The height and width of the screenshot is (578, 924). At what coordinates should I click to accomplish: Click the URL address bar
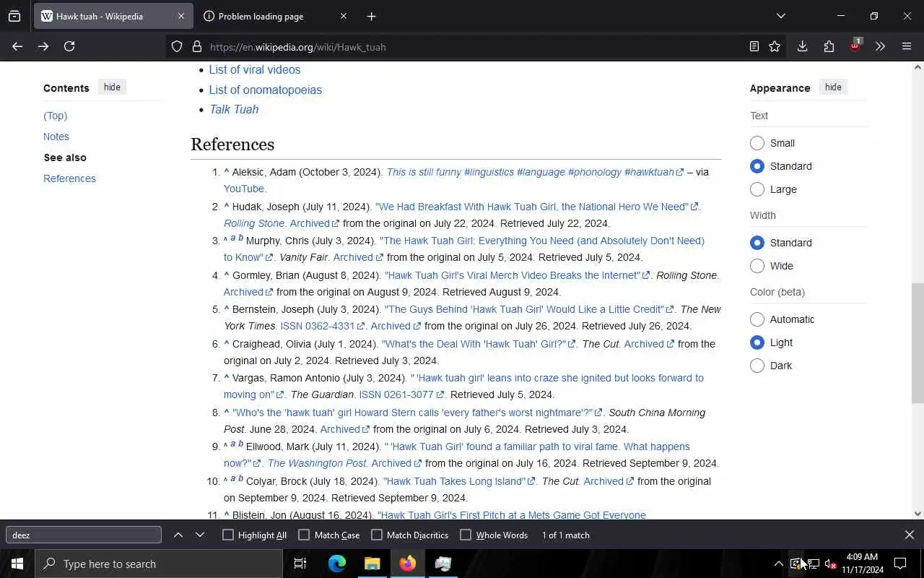[476, 47]
